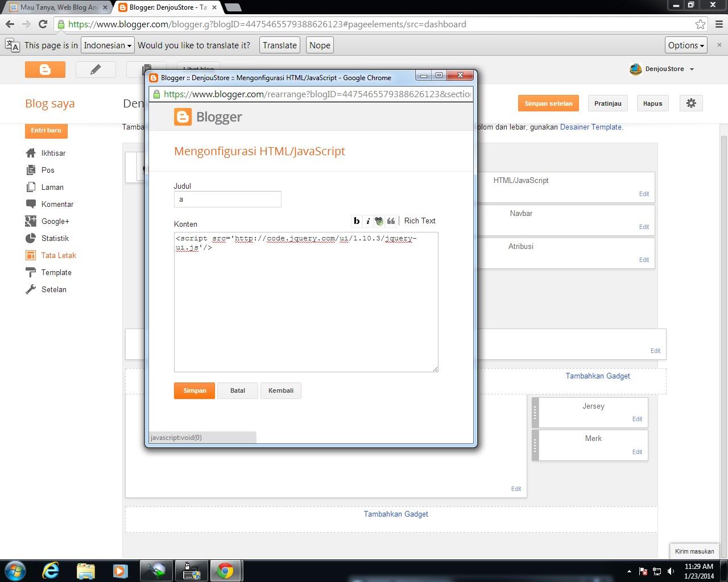Click the Blogger logo in the popup window

pos(208,117)
